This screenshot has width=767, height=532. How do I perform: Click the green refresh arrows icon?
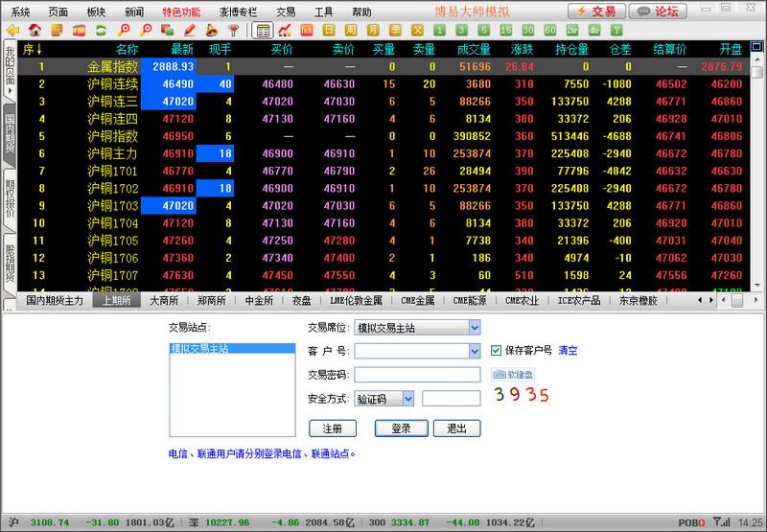pyautogui.click(x=100, y=31)
